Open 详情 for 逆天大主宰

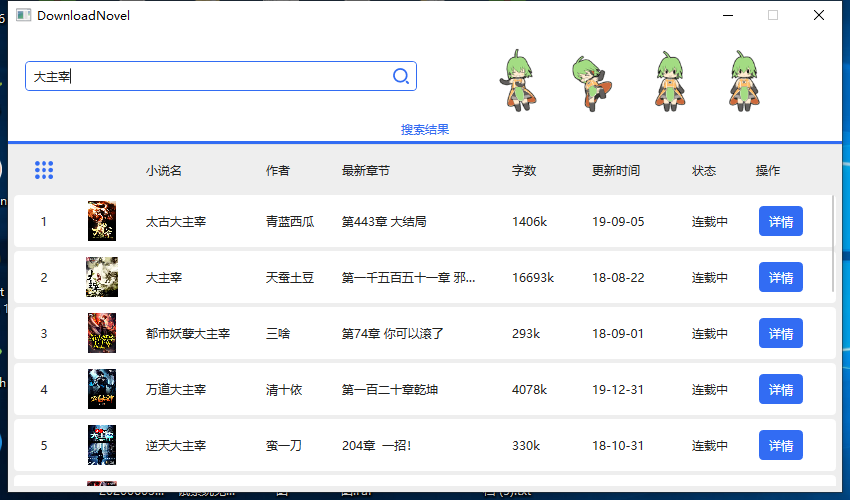pyautogui.click(x=781, y=445)
